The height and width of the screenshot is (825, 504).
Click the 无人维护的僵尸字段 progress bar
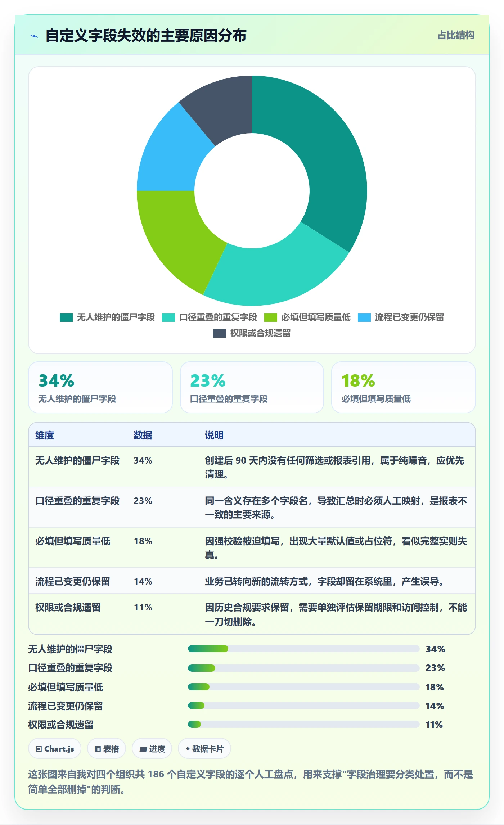pos(304,649)
